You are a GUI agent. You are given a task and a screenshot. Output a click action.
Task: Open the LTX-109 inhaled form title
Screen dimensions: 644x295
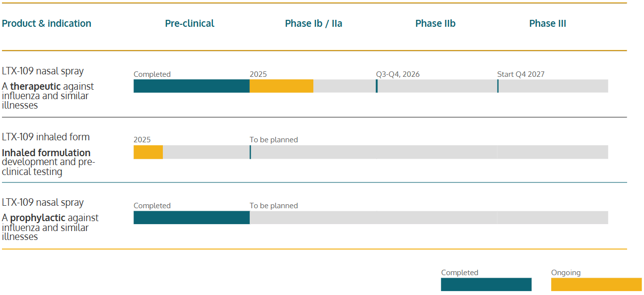[46, 137]
